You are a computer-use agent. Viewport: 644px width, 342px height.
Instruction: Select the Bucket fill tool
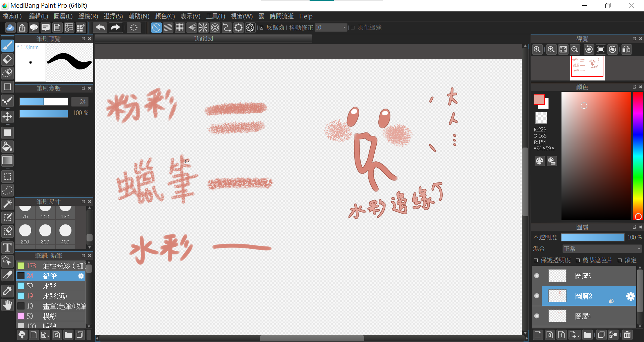[7, 147]
